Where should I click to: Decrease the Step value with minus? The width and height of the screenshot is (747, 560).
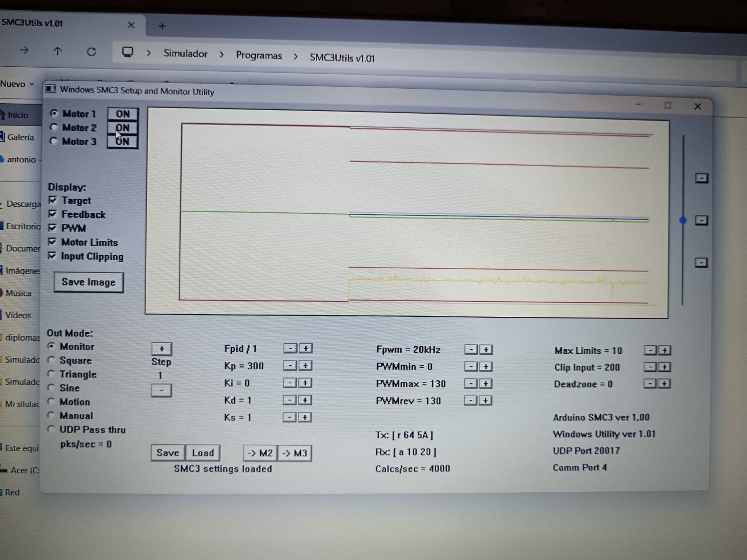(x=162, y=390)
